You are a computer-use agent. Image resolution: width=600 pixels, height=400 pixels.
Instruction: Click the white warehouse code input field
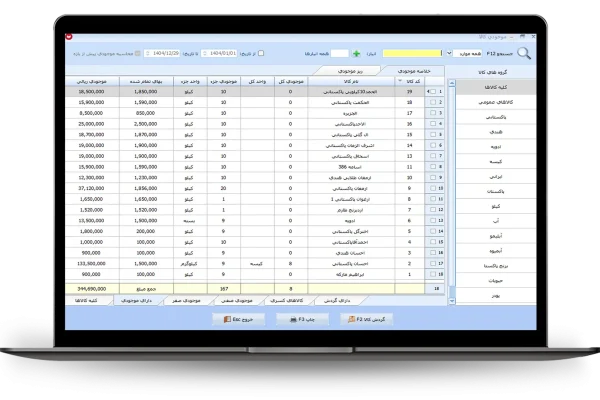[x=340, y=53]
